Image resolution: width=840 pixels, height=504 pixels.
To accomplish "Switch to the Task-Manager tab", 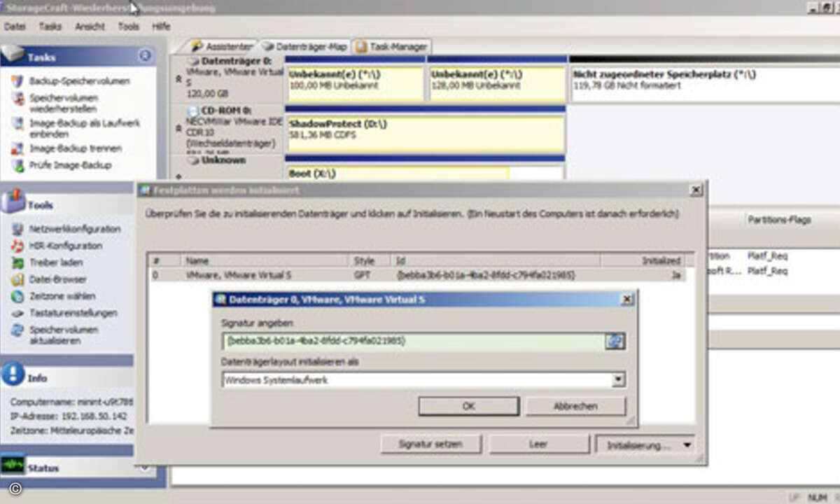I will 391,46.
